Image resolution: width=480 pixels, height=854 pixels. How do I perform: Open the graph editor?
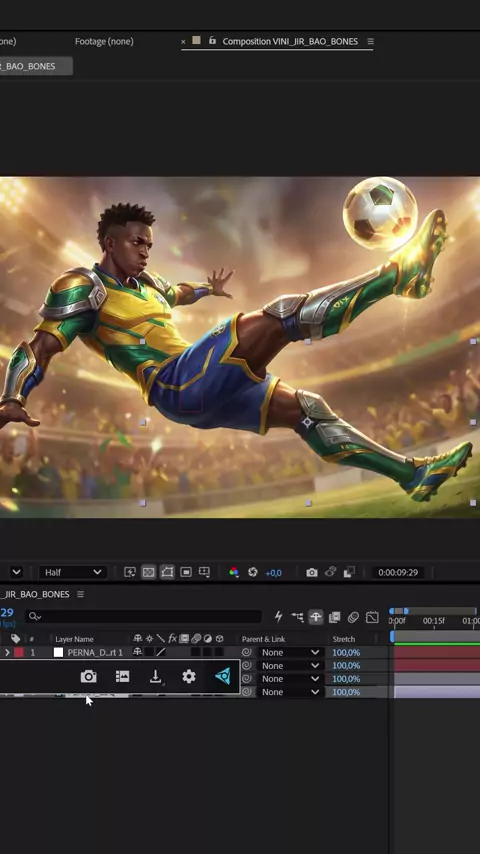[372, 617]
